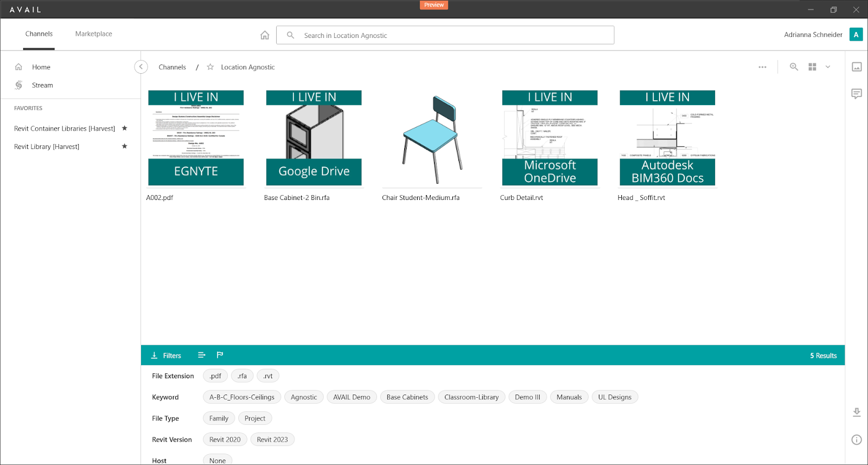Select the A002.pdf thumbnail
Image resolution: width=868 pixels, height=465 pixels.
pos(196,138)
